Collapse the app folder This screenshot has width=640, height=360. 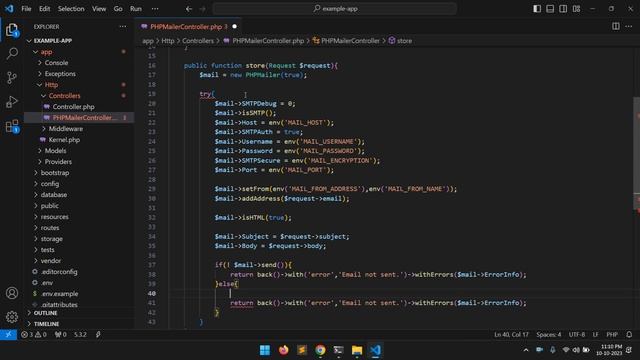(46, 52)
